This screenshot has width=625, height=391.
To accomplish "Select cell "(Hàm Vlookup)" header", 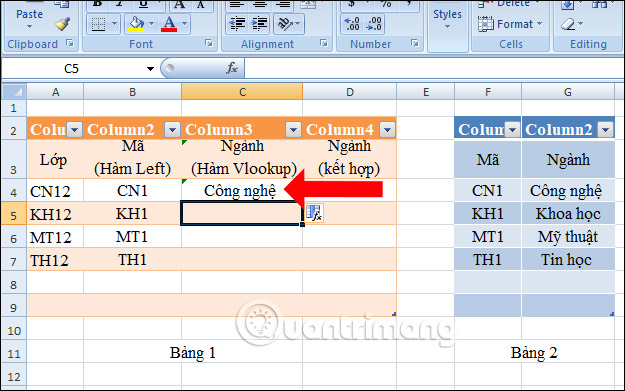I will pos(242,159).
